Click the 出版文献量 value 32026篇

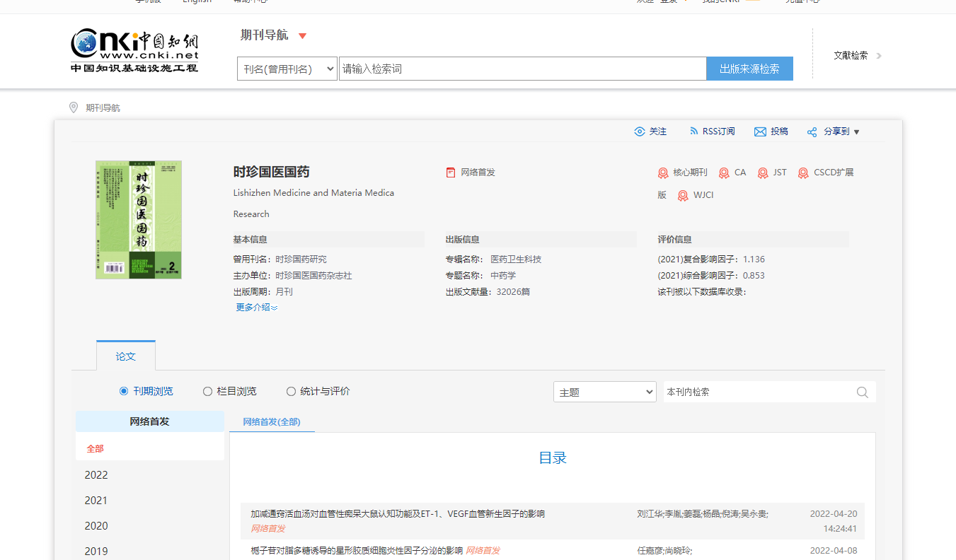click(513, 292)
